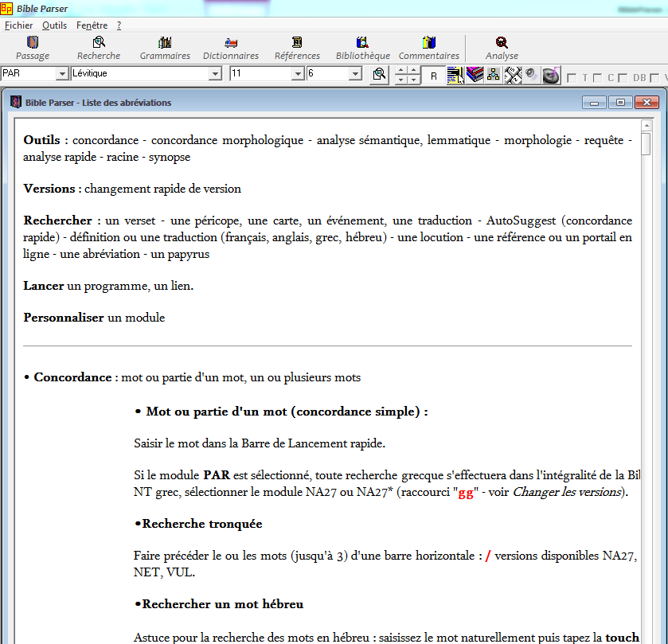The height and width of the screenshot is (644, 668).
Task: Toggle the T checkbox
Action: [x=572, y=78]
